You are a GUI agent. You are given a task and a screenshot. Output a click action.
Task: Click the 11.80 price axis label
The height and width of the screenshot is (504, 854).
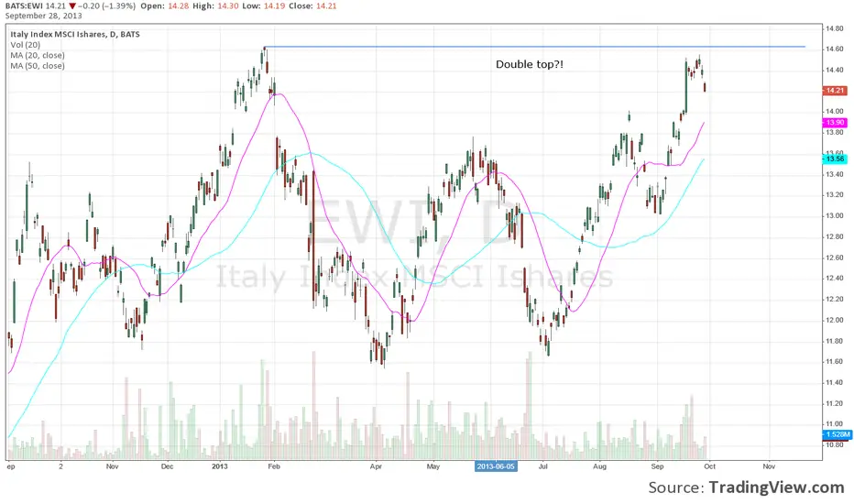835,341
